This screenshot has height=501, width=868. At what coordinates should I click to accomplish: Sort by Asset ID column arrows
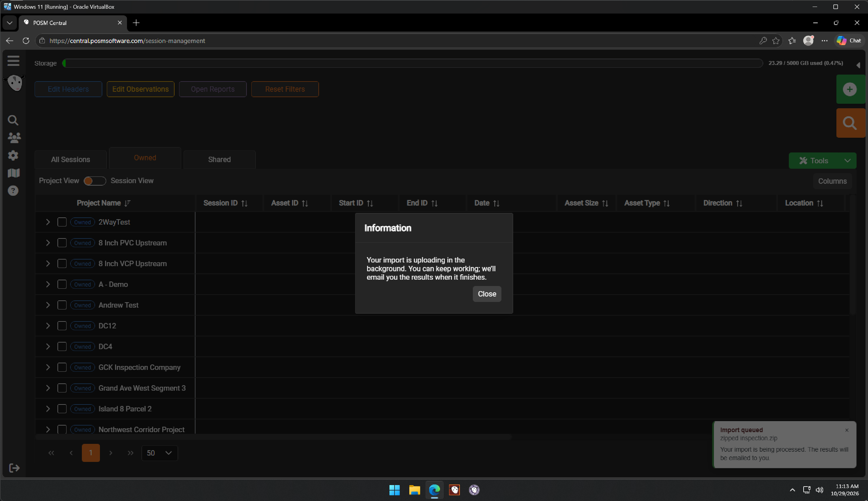point(305,203)
